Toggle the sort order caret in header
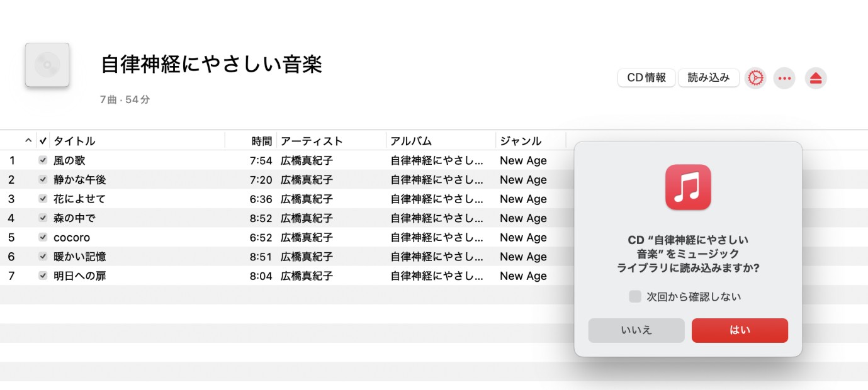 pos(28,141)
